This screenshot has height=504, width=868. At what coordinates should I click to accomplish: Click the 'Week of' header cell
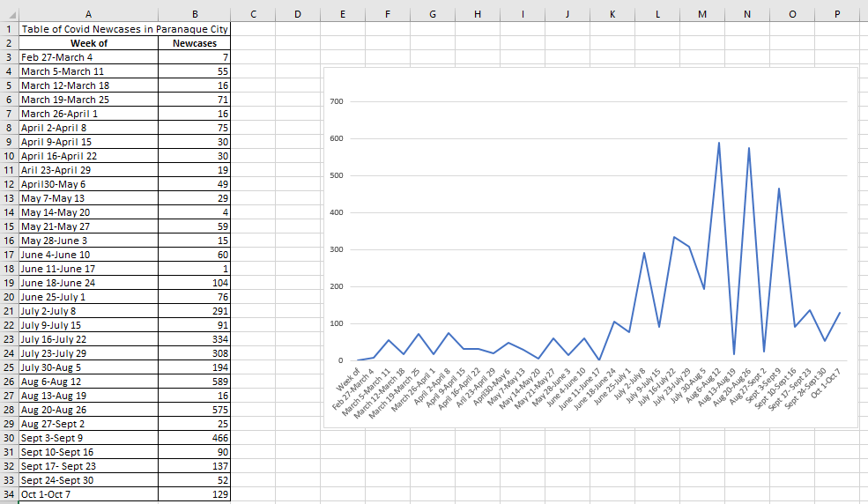[89, 43]
